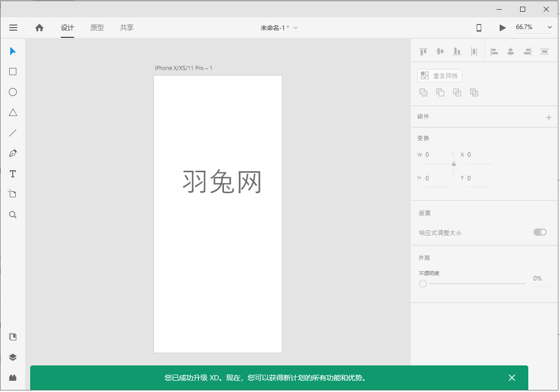
Task: Select the Zoom magnifier tool
Action: pyautogui.click(x=13, y=215)
